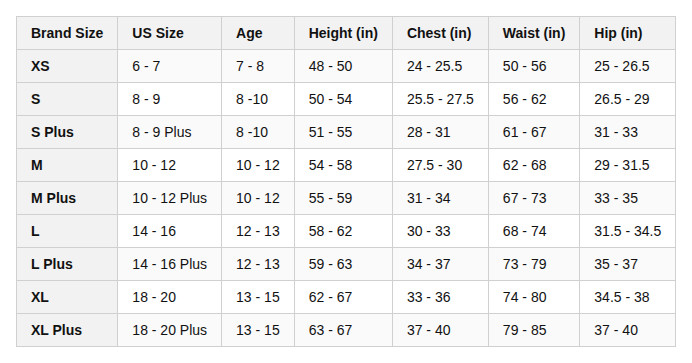
Task: Click the US Size column header
Action: coord(169,33)
